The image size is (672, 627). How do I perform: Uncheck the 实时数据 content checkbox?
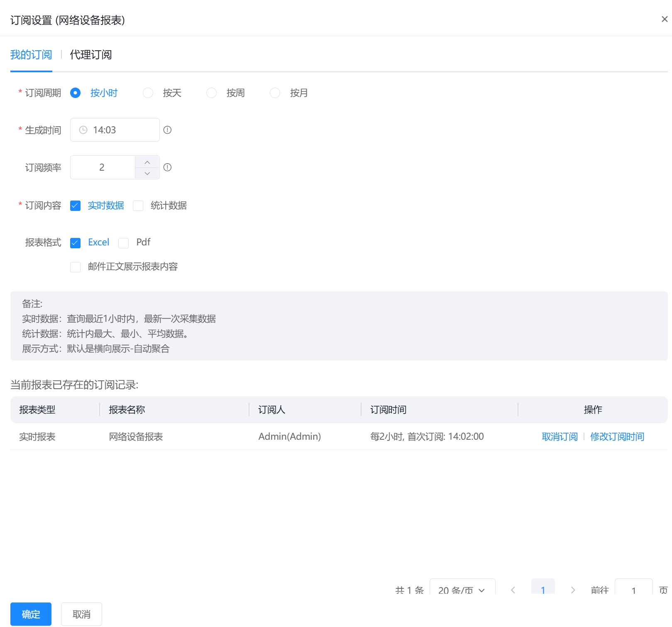tap(75, 206)
